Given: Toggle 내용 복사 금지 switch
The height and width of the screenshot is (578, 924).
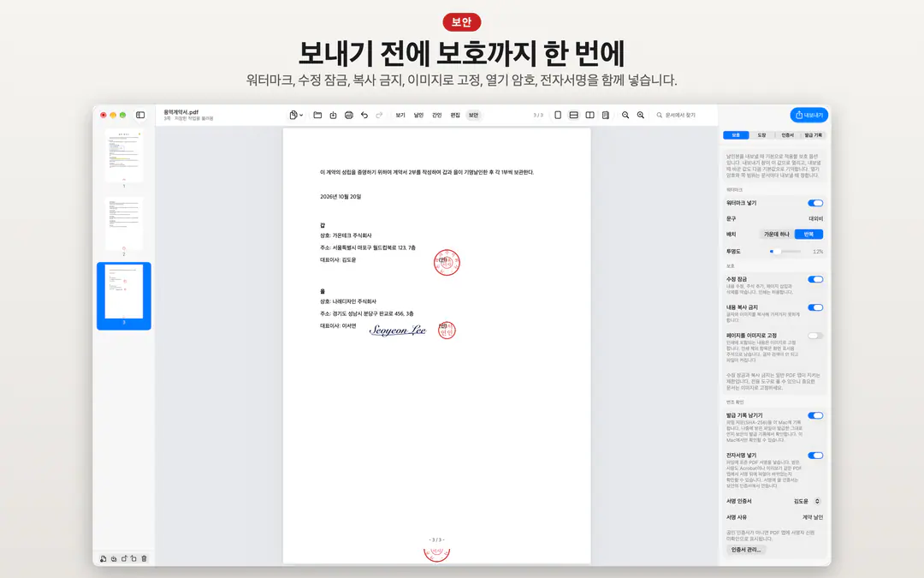Looking at the screenshot, I should [x=815, y=308].
